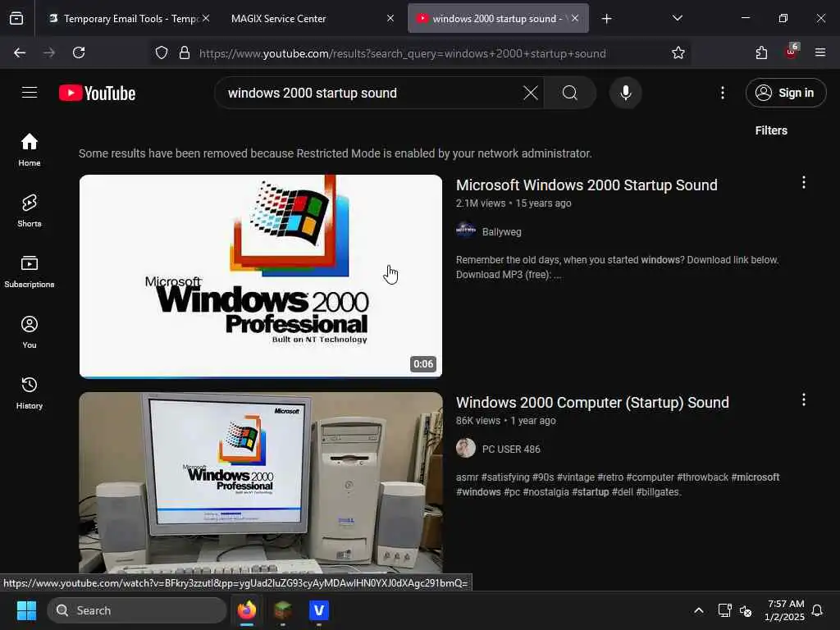Open the Firefox View icon
The height and width of the screenshot is (630, 840).
[x=16, y=18]
